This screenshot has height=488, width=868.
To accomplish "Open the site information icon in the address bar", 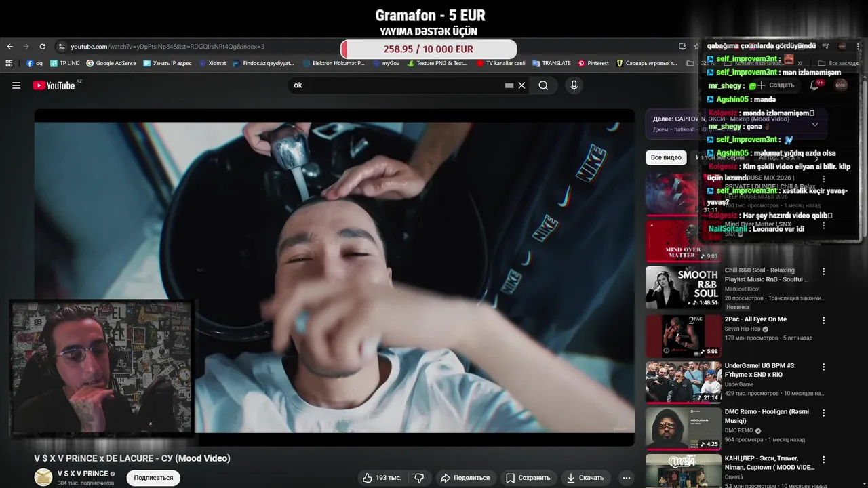I will pyautogui.click(x=62, y=47).
